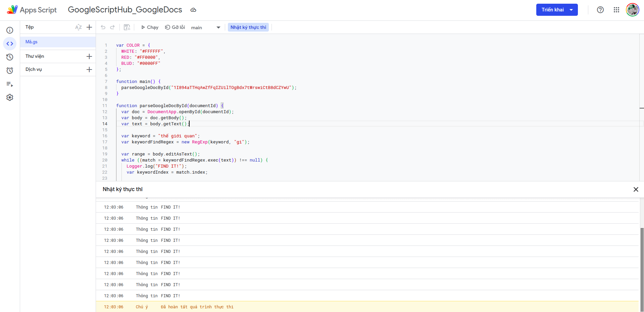The width and height of the screenshot is (644, 312).
Task: Click the Logger.log("FIND IT!") line
Action: 156,166
